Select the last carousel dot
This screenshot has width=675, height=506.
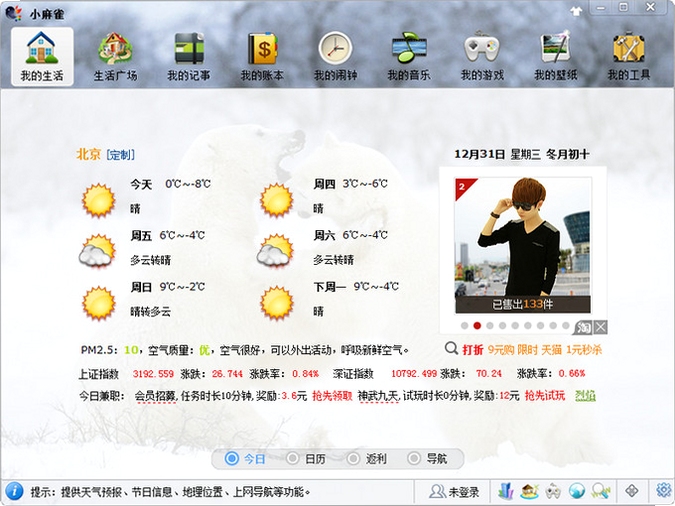566,326
